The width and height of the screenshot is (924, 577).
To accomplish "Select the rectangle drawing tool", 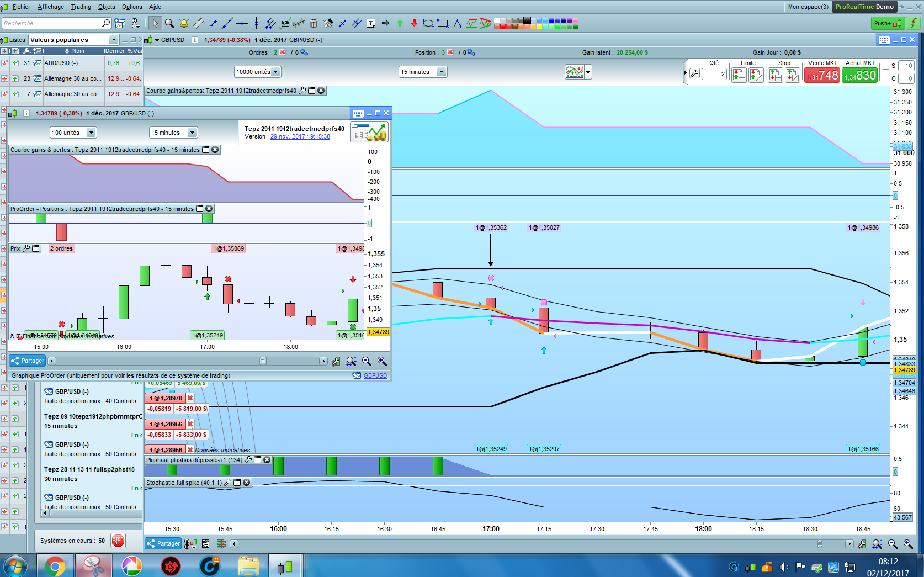I will pyautogui.click(x=442, y=23).
